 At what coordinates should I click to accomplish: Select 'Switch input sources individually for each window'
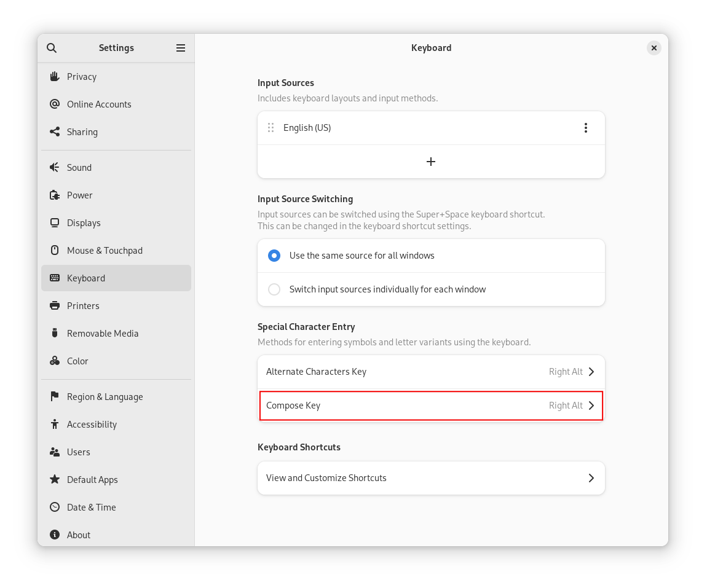pyautogui.click(x=274, y=289)
